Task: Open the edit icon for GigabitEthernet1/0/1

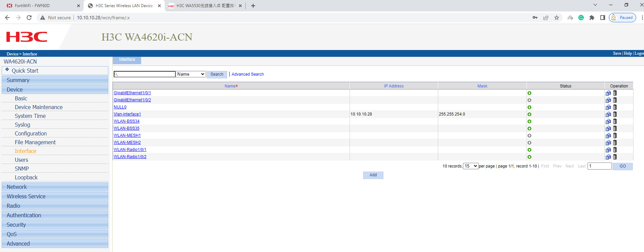Action: (x=608, y=93)
